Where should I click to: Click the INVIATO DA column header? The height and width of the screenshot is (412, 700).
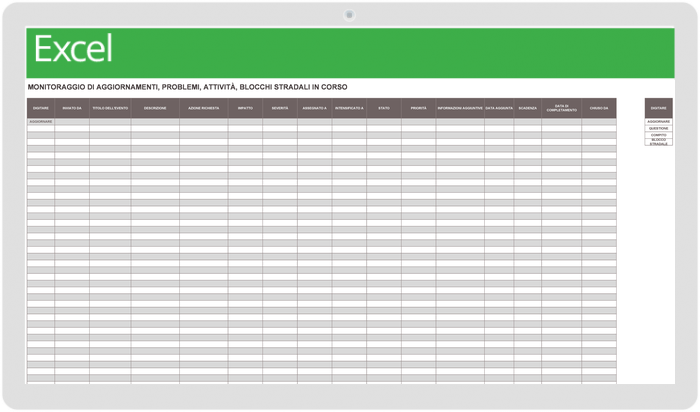tap(72, 108)
